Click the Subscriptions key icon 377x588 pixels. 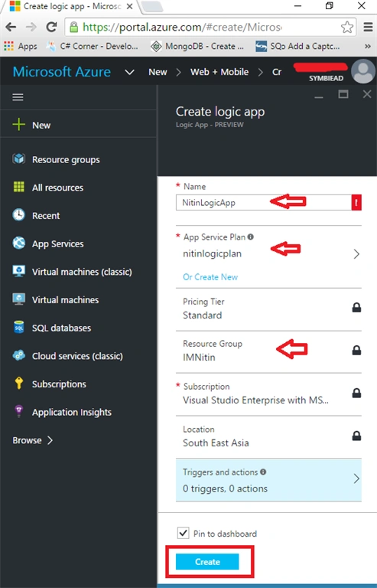18,384
